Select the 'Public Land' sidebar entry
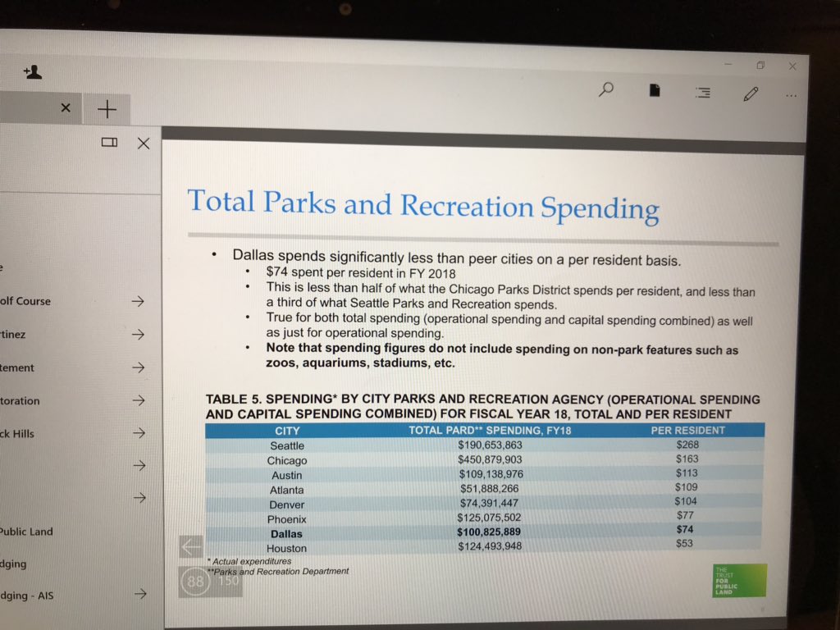 [x=26, y=532]
